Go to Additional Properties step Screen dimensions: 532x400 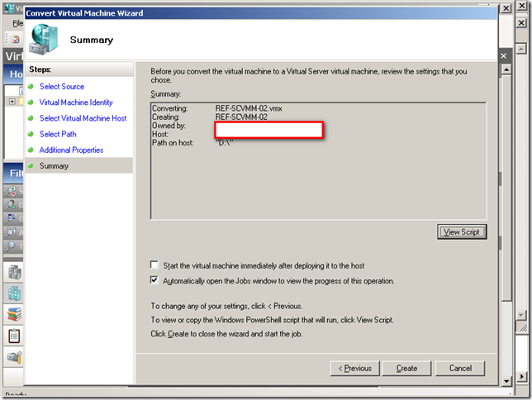coord(71,150)
